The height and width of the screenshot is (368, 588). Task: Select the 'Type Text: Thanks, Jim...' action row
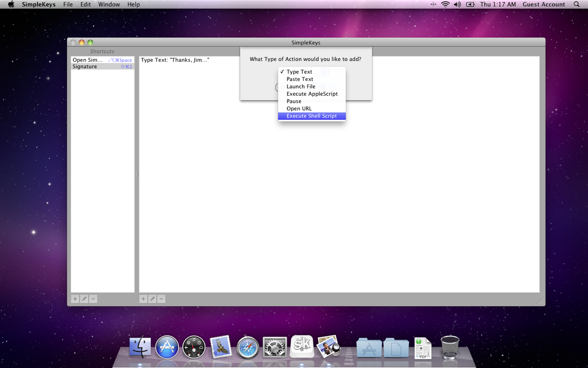[x=175, y=60]
